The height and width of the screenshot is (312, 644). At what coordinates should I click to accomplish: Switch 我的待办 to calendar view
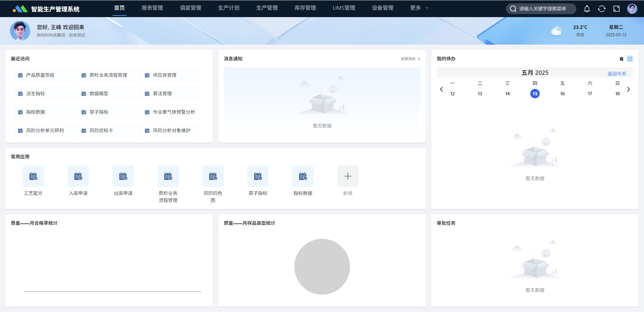[x=630, y=59]
